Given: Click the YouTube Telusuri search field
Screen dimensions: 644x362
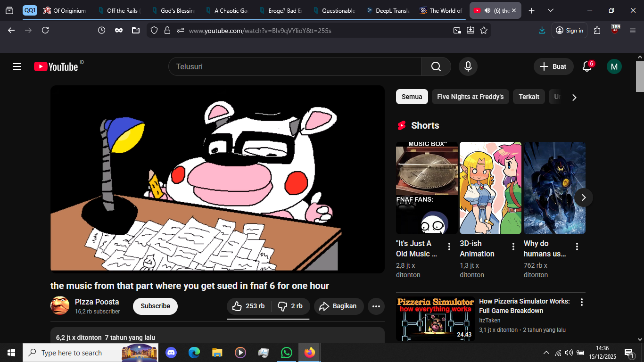Looking at the screenshot, I should coord(295,66).
